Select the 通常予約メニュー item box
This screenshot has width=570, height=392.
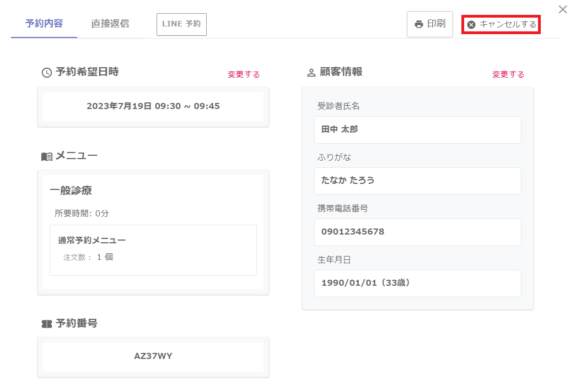click(x=153, y=250)
